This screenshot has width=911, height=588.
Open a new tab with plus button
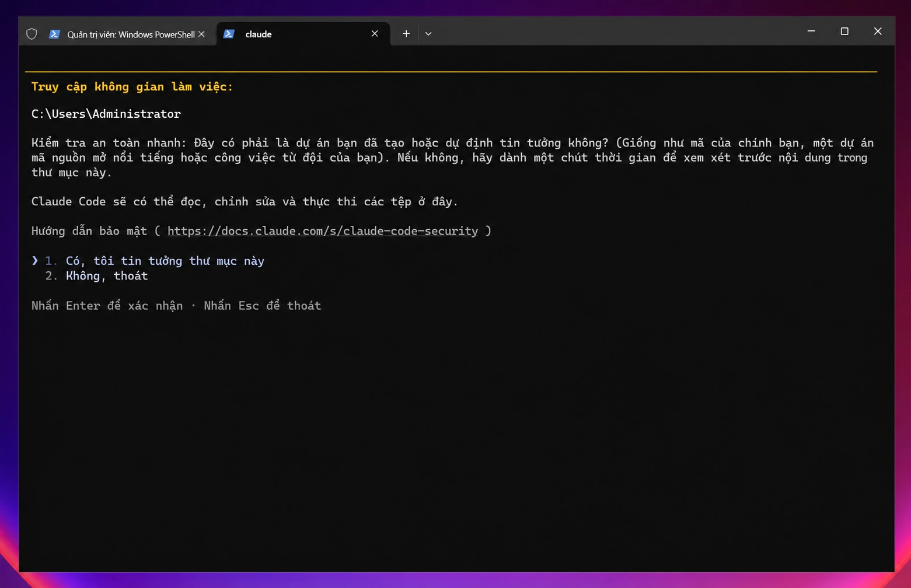406,34
